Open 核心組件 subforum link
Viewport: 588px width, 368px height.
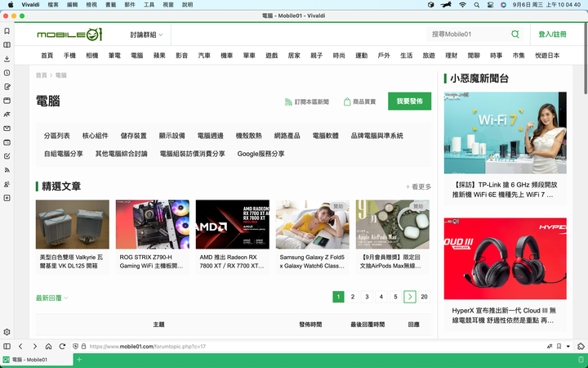point(96,136)
